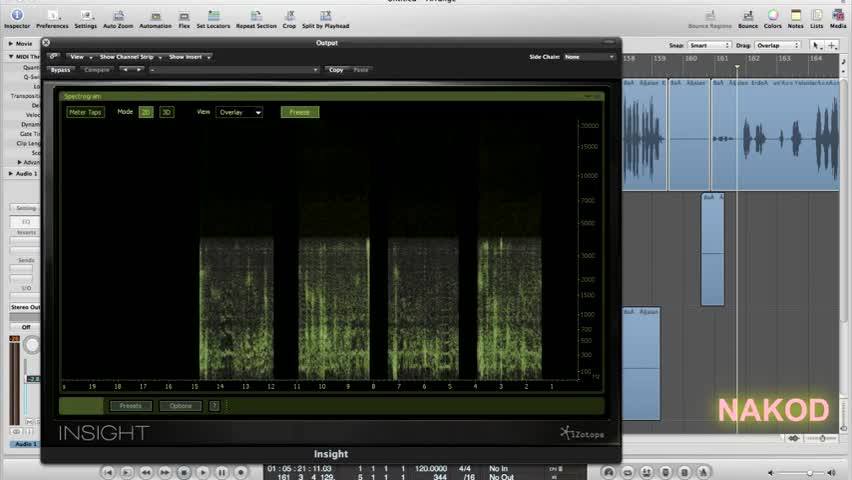Switch spectrogram mode to 3D

pos(166,112)
